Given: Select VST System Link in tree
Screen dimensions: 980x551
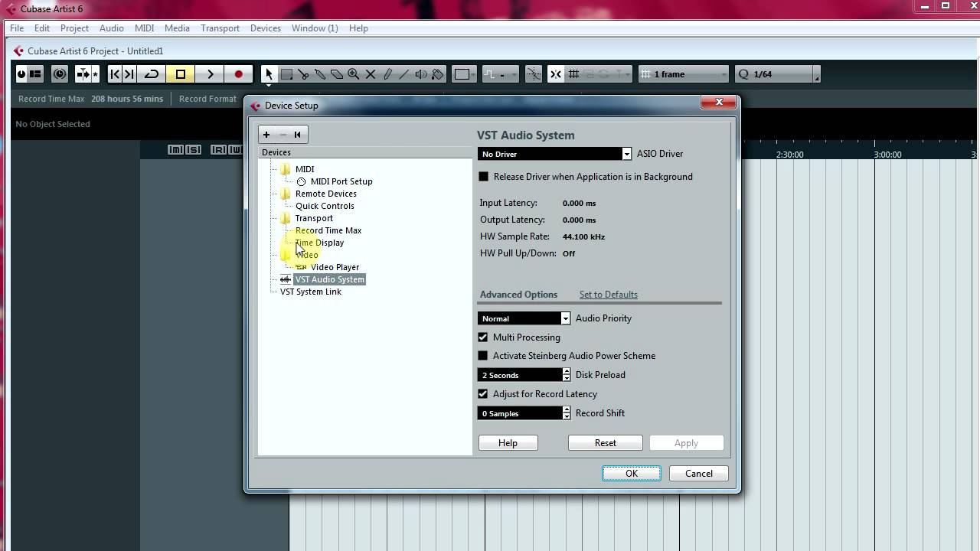Looking at the screenshot, I should pyautogui.click(x=311, y=292).
